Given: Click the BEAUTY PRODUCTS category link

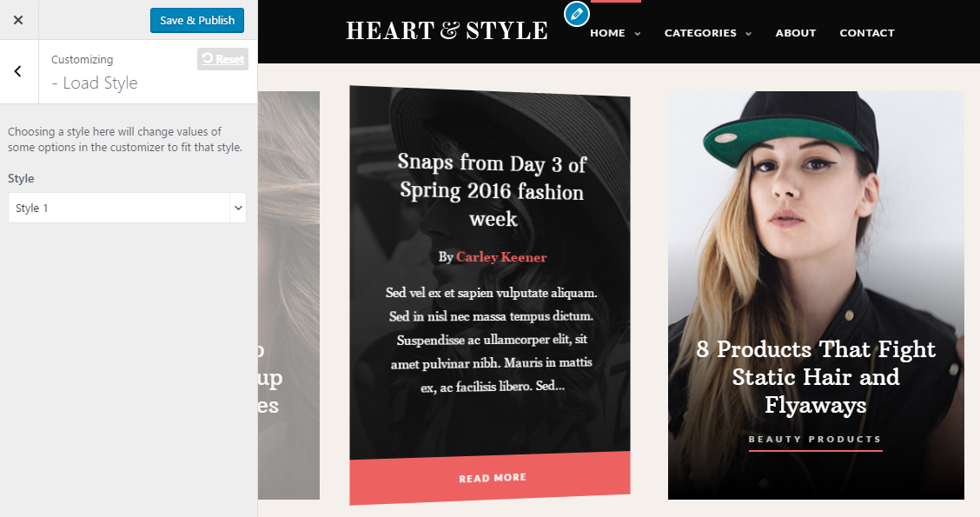Looking at the screenshot, I should pos(815,439).
